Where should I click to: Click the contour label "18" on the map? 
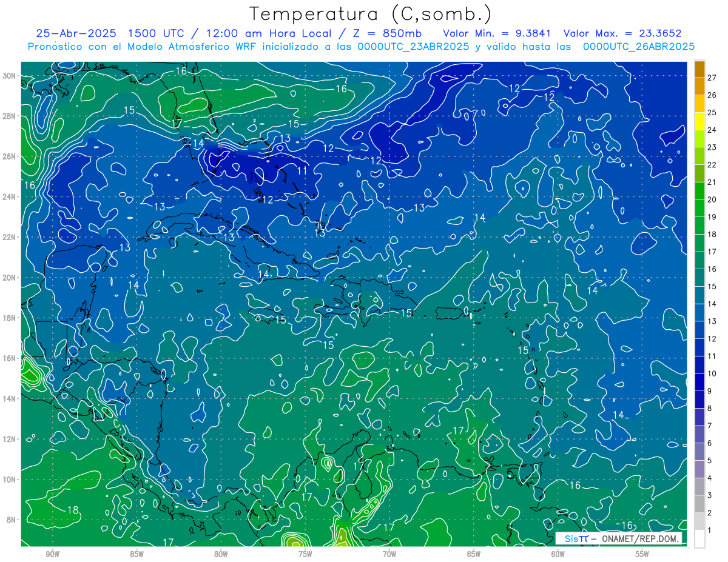click(73, 510)
